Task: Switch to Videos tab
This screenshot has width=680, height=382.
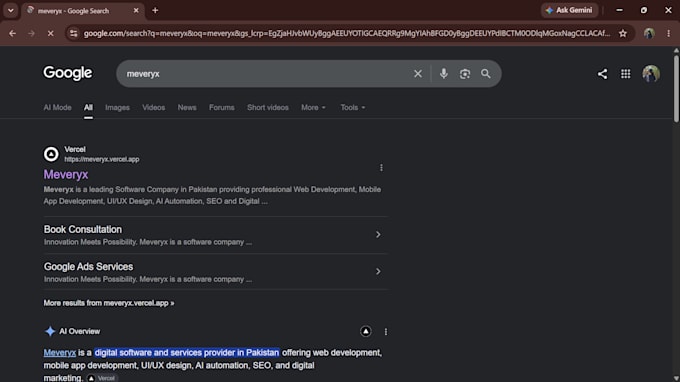Action: pyautogui.click(x=154, y=108)
